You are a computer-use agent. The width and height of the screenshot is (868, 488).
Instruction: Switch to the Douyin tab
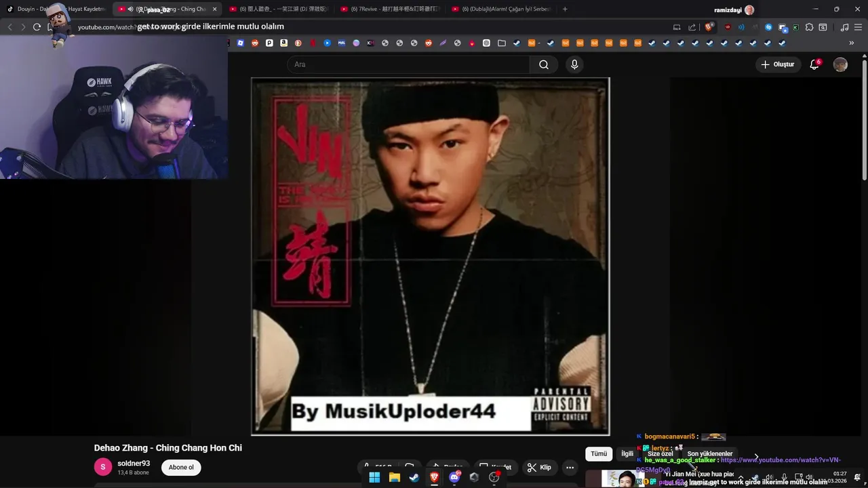(x=56, y=9)
